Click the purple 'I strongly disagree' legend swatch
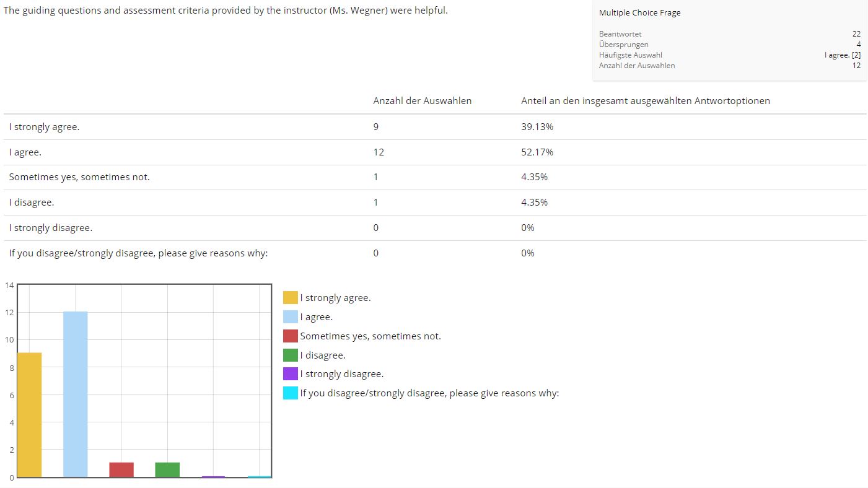The height and width of the screenshot is (488, 868). click(x=290, y=374)
